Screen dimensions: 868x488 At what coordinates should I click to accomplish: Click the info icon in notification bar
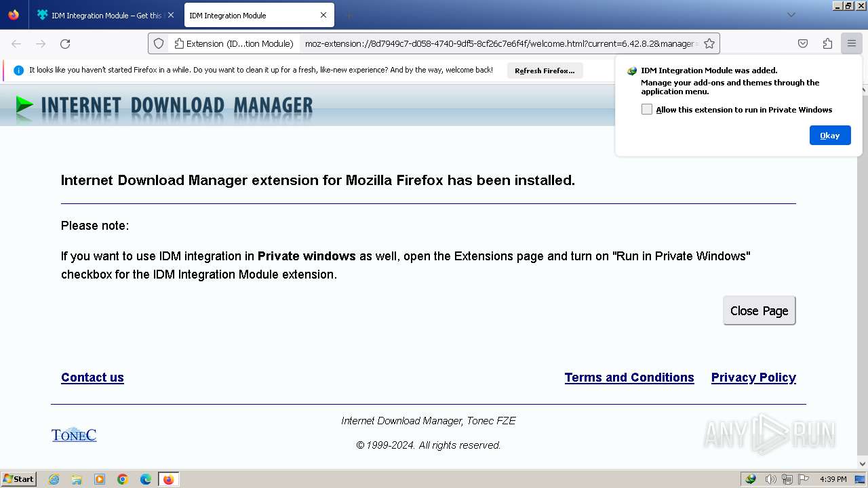tap(18, 70)
